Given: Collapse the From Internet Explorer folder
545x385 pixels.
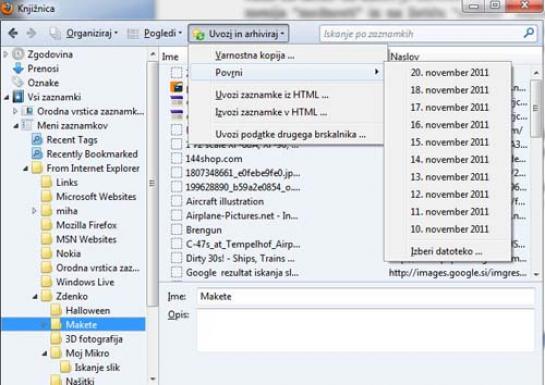Looking at the screenshot, I should pyautogui.click(x=26, y=169).
